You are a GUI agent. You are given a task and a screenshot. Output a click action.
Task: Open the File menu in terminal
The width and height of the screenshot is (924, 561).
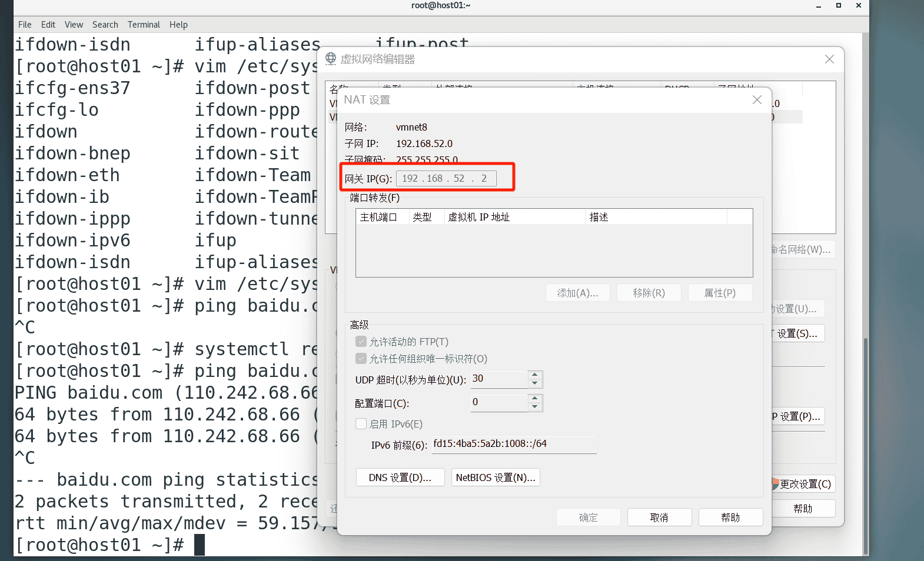(x=25, y=25)
